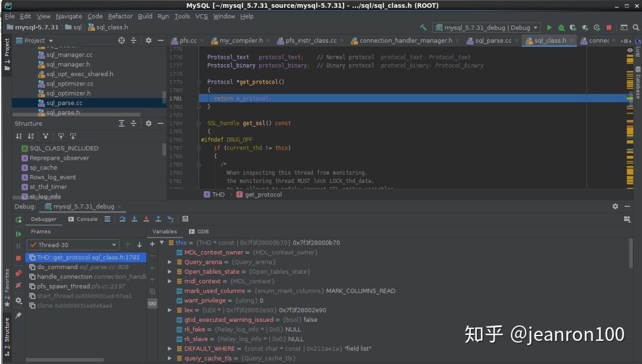This screenshot has width=642, height=364.
Task: Open the Run menu in the menu bar
Action: [x=163, y=16]
